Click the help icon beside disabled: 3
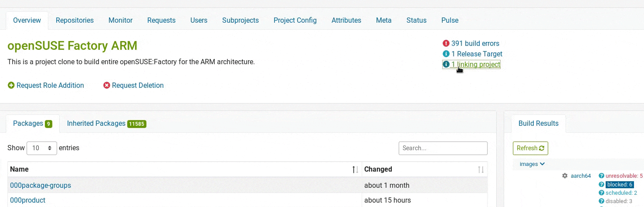The image size is (644, 207). (x=601, y=201)
